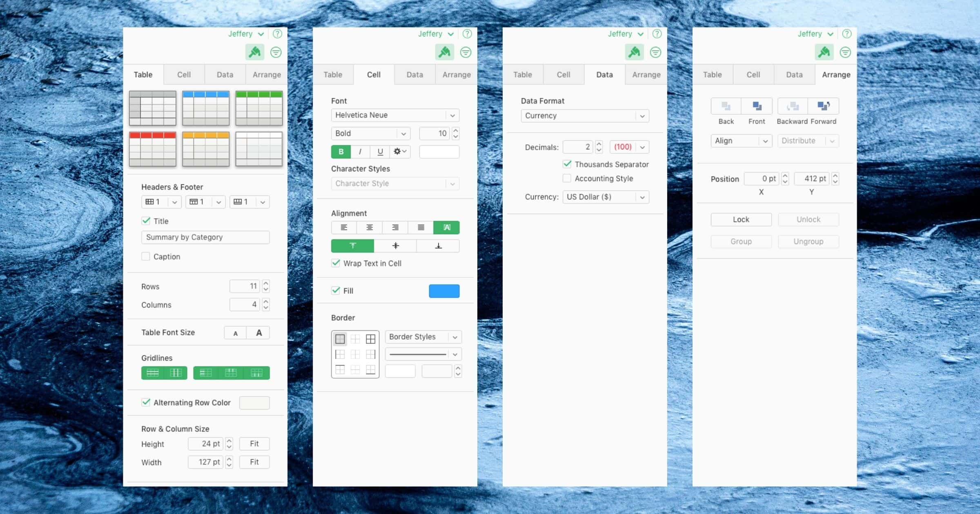Screen dimensions: 980x514
Task: Select the blue Fill color swatch
Action: [x=445, y=290]
